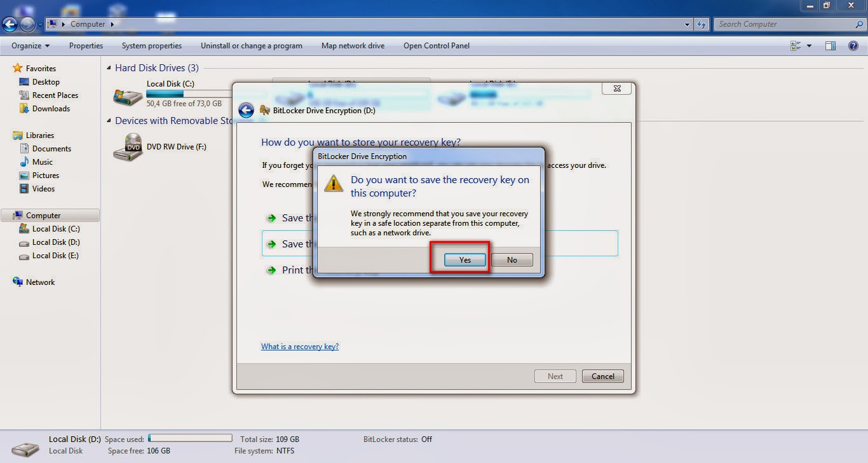Click the yellow warning triangle icon
This screenshot has width=868, height=463.
[x=334, y=183]
